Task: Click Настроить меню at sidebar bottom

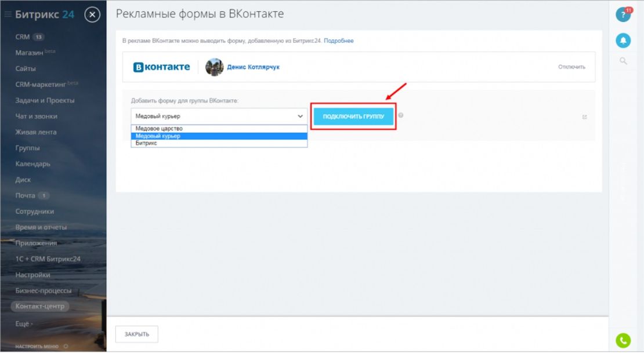Action: (x=37, y=347)
